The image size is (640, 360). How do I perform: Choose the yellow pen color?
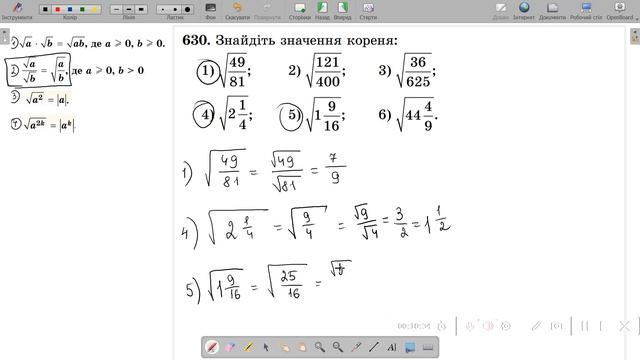click(x=94, y=9)
